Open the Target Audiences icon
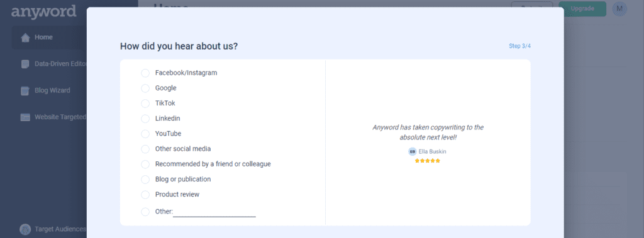 click(25, 229)
